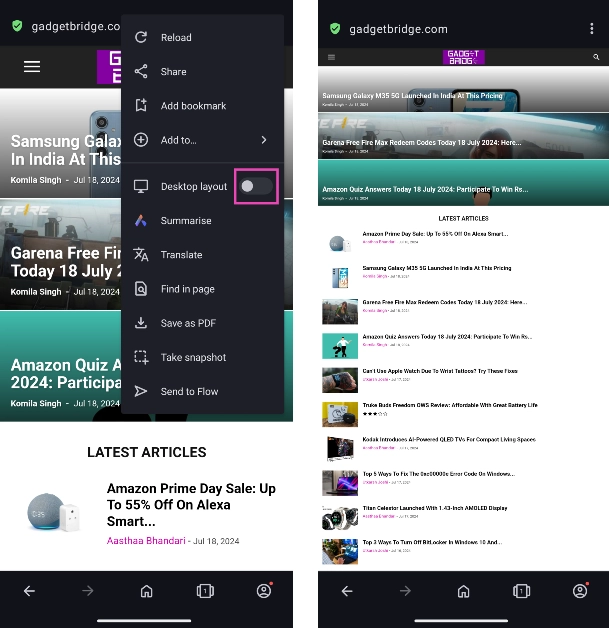Tap the large Echo Dot article thumbnail

50,512
